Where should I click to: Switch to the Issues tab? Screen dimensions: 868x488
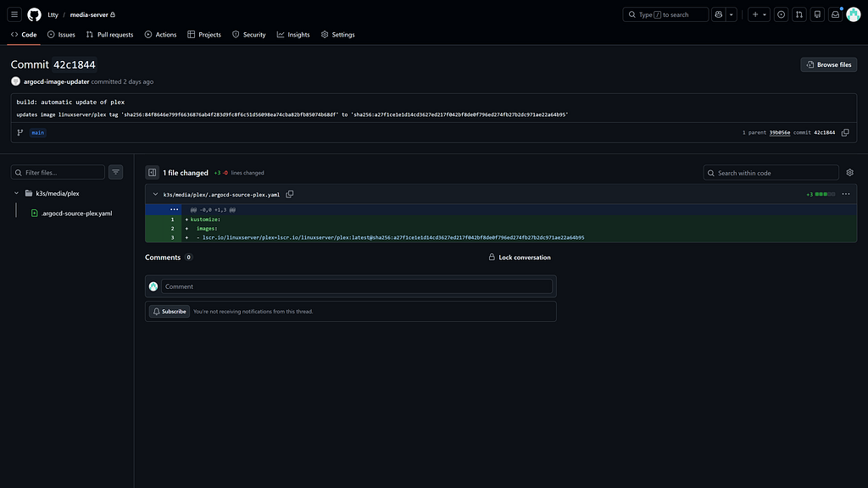pos(61,34)
